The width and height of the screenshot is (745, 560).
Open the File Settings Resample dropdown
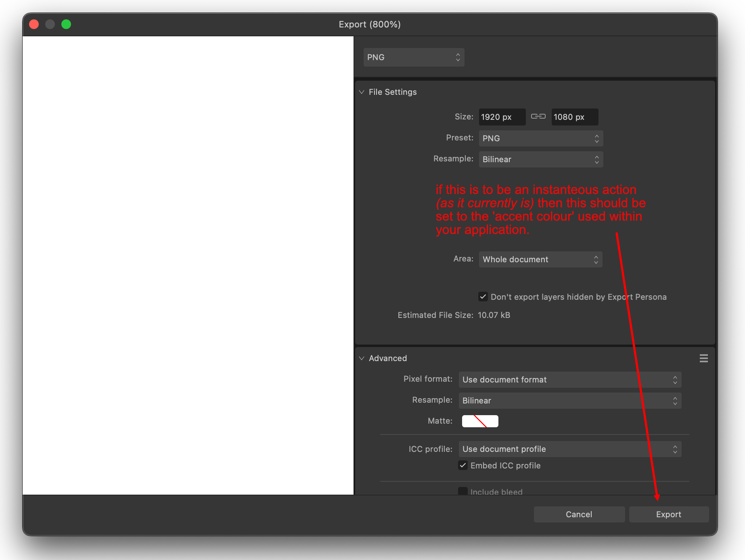coord(541,159)
